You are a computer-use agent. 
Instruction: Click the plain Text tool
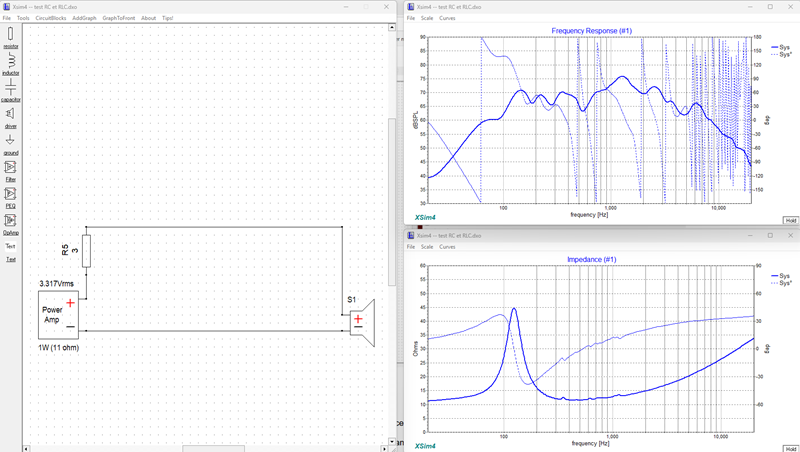pyautogui.click(x=11, y=246)
